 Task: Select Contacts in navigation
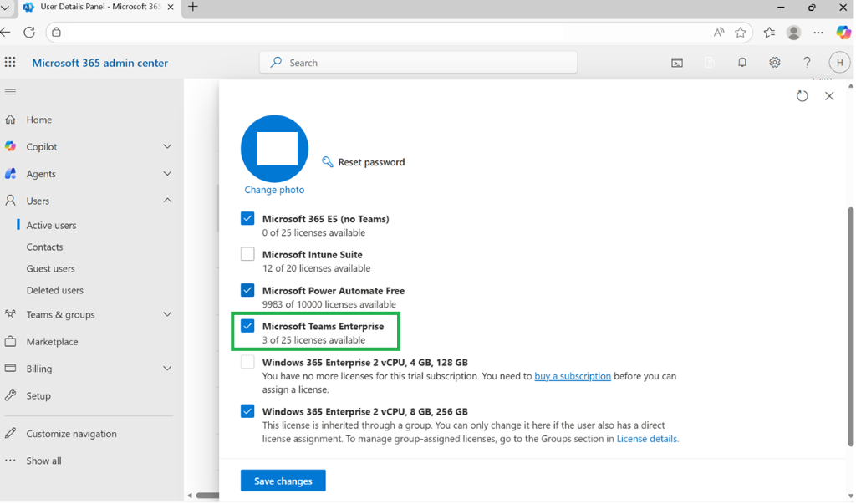45,247
